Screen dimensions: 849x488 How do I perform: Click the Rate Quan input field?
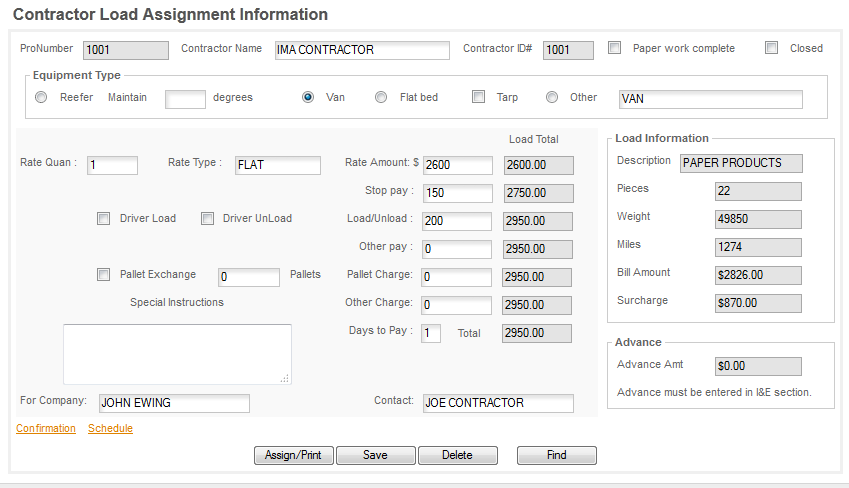point(113,165)
